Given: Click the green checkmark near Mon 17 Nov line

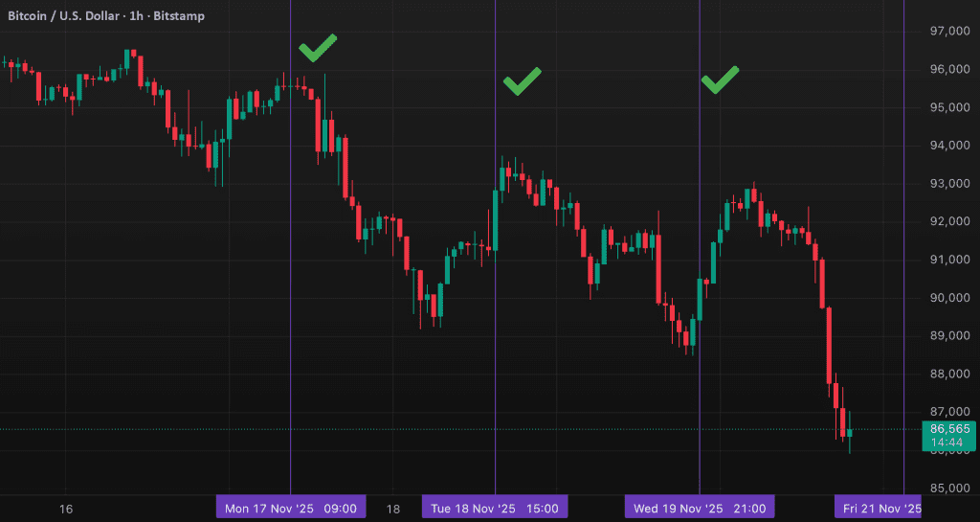Looking at the screenshot, I should (318, 47).
